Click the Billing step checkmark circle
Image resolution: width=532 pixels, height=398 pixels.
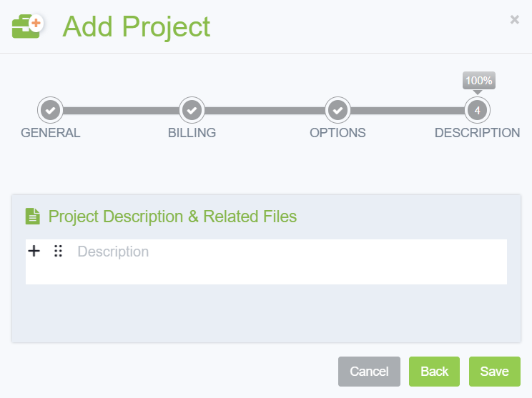[x=192, y=110]
